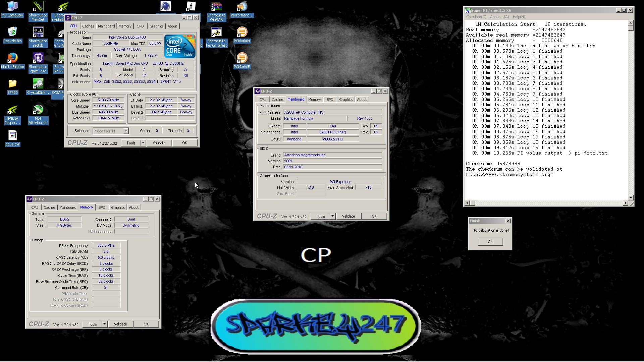Open the CrystalDisk desktop shortcut
The image size is (644, 362).
point(38,86)
